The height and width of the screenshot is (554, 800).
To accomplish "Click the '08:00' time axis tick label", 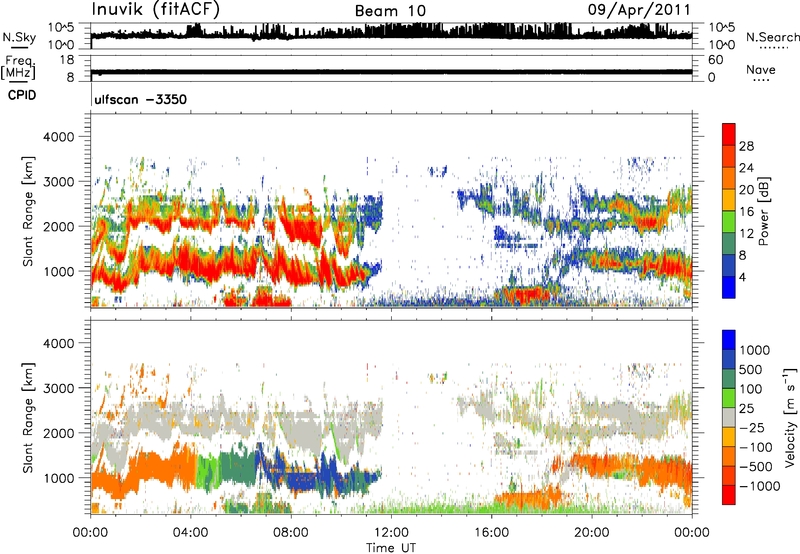I will click(x=291, y=532).
